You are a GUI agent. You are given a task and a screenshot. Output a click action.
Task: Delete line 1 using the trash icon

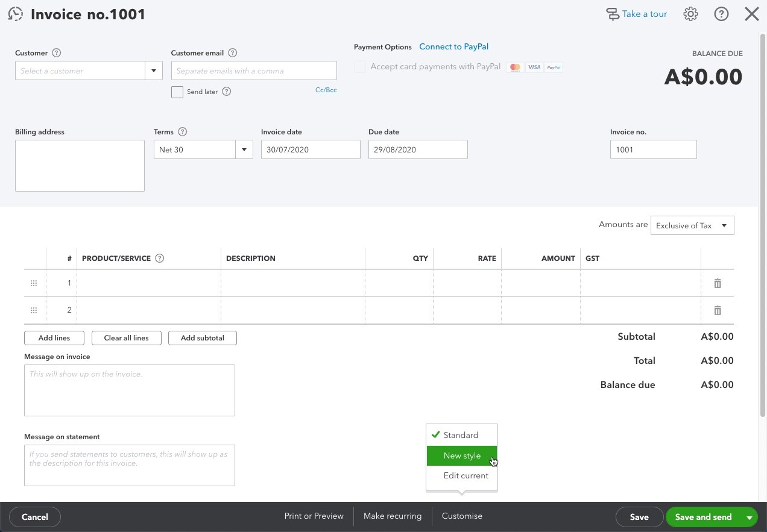click(x=718, y=283)
